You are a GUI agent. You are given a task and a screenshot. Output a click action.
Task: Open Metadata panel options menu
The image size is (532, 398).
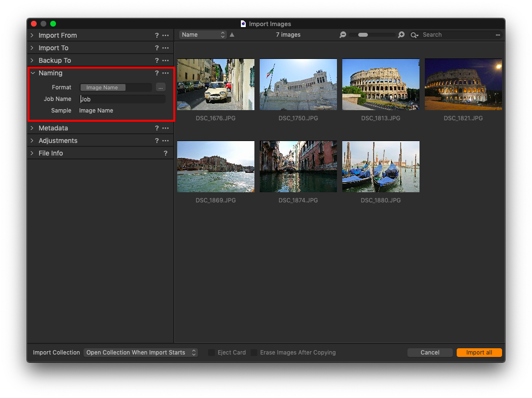166,128
